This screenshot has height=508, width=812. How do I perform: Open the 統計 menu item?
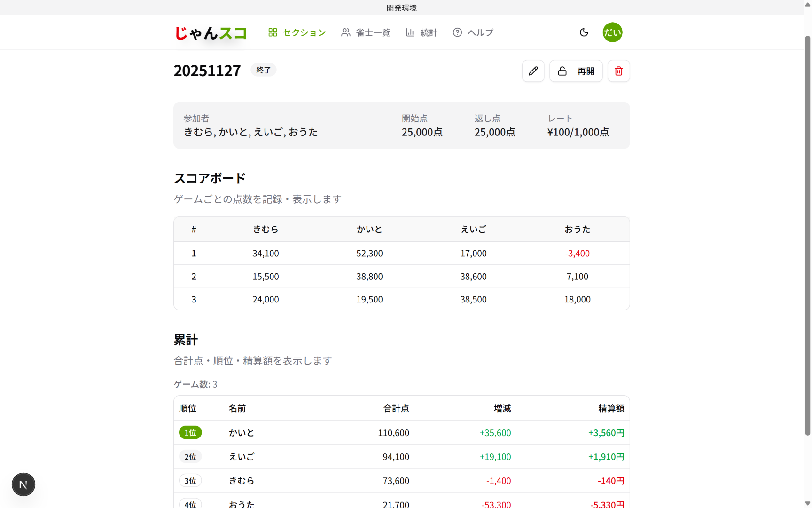tap(428, 32)
